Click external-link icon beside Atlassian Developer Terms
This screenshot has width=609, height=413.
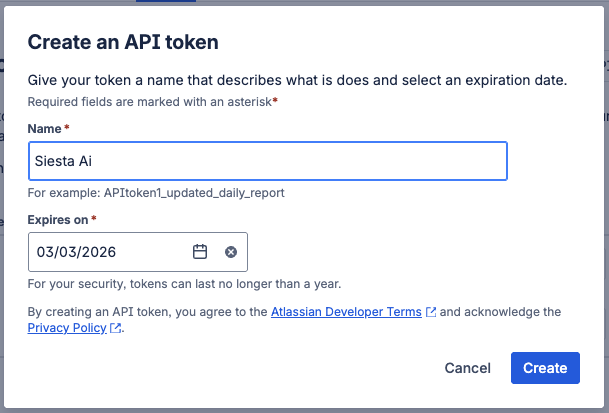(431, 312)
